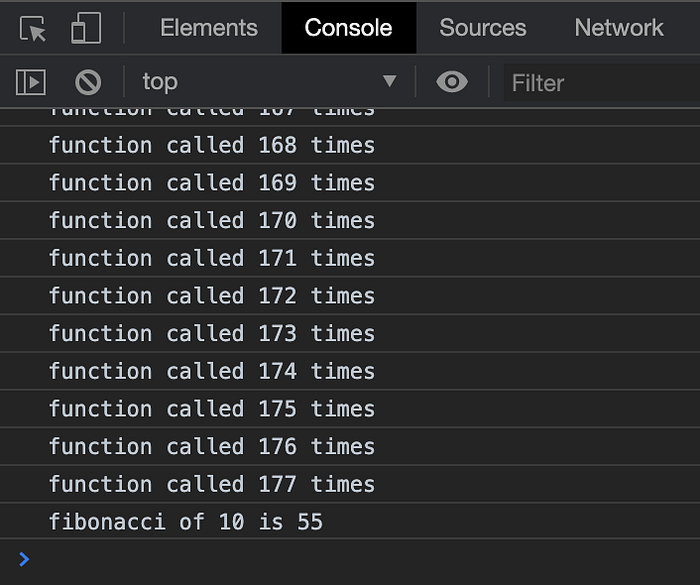Show the console sidebar panel icon
This screenshot has height=585, width=700.
(30, 82)
